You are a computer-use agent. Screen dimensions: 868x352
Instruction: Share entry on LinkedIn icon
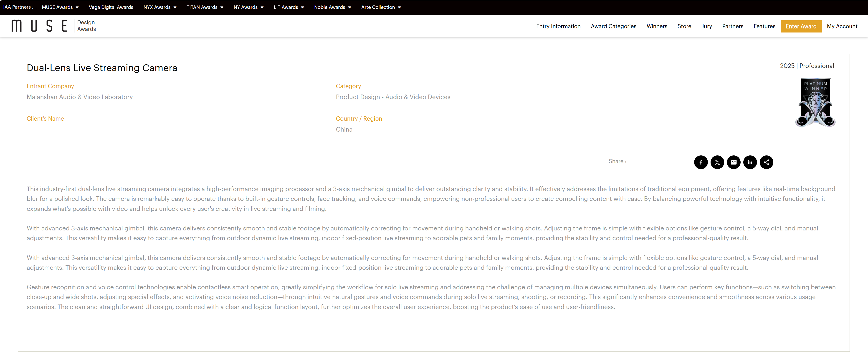(750, 162)
